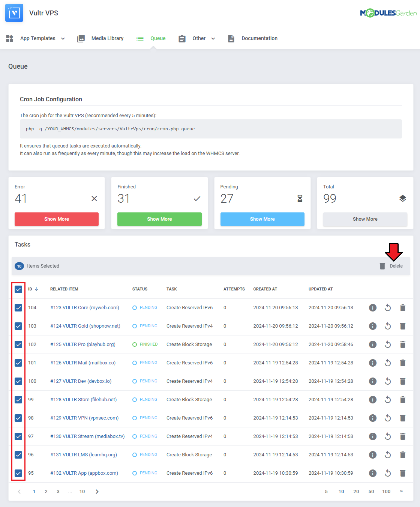Go to tasks page 2
The width and height of the screenshot is (420, 507).
(46, 492)
